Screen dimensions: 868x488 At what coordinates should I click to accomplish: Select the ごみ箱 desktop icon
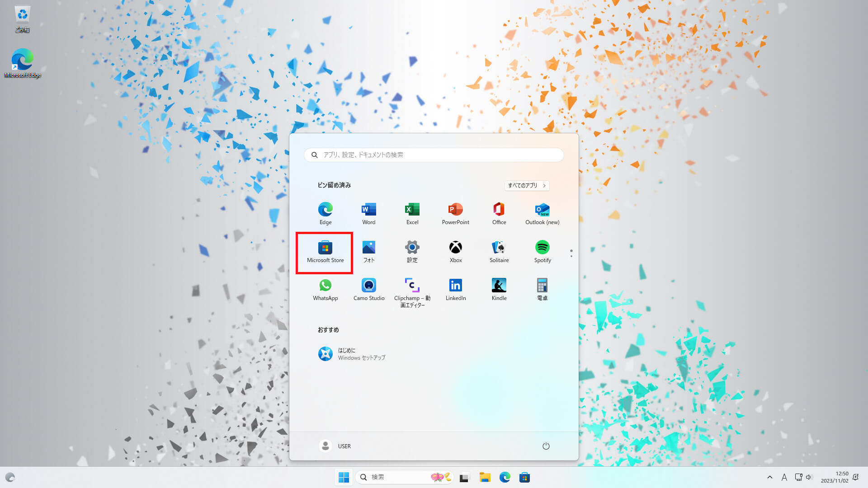[x=22, y=19]
